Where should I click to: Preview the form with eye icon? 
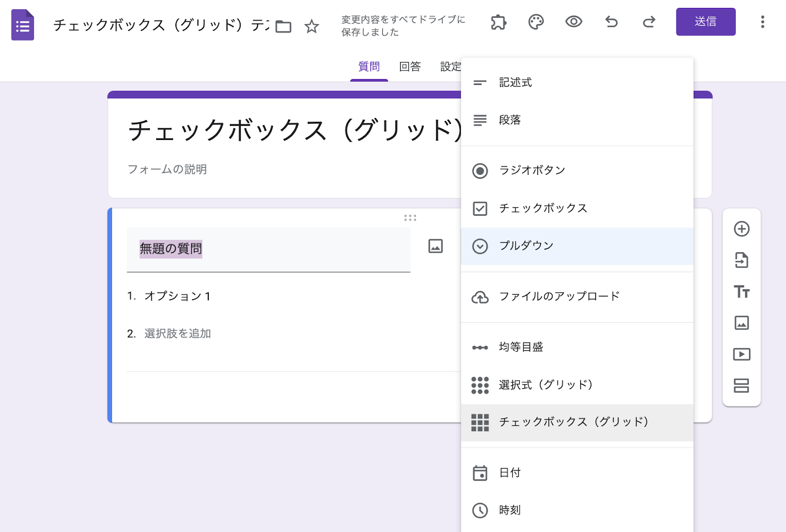click(573, 22)
